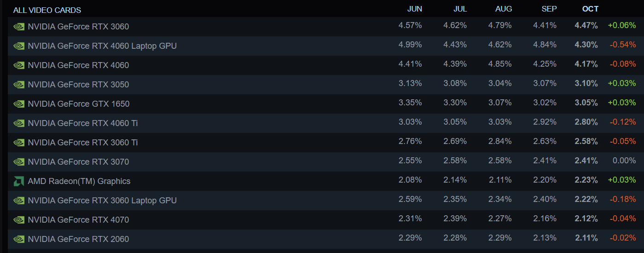
Task: Click the NVIDIA logo beside RTX 3050
Action: tap(19, 85)
